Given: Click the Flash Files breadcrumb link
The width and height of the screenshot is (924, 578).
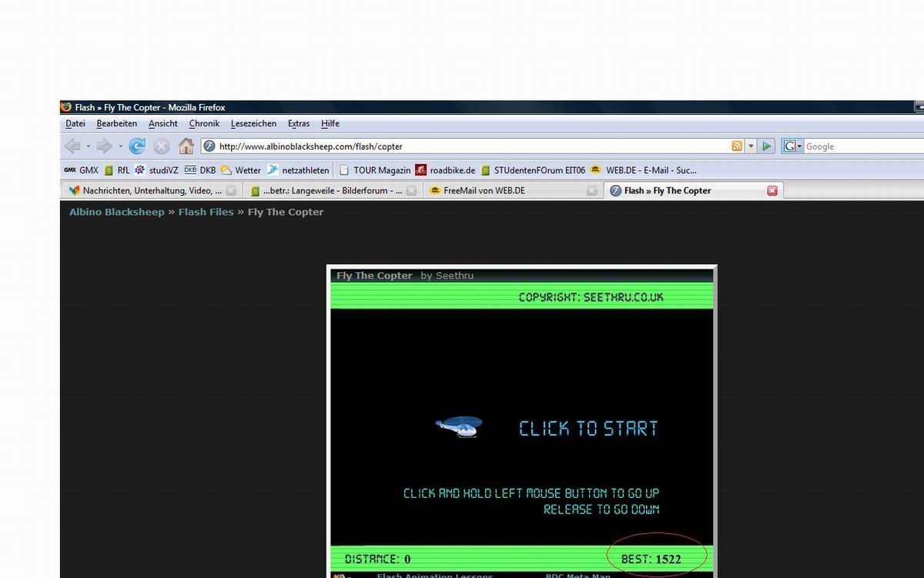Looking at the screenshot, I should click(206, 212).
